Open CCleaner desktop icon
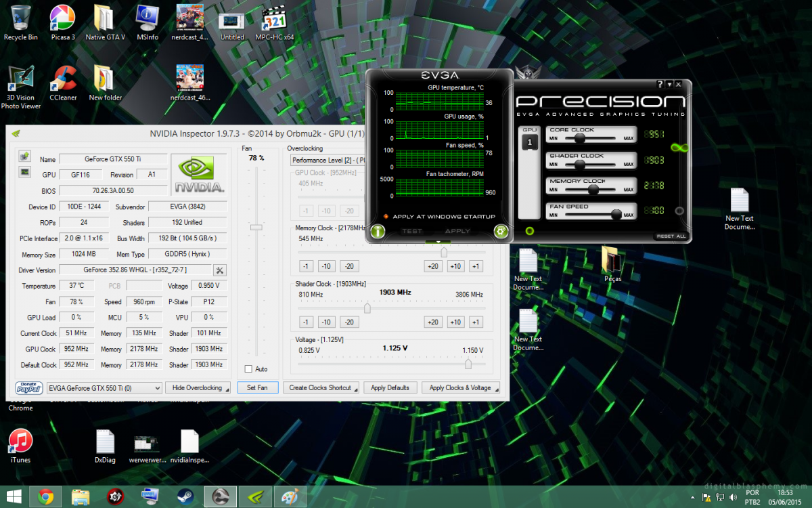Viewport: 812px width, 508px height. point(63,83)
